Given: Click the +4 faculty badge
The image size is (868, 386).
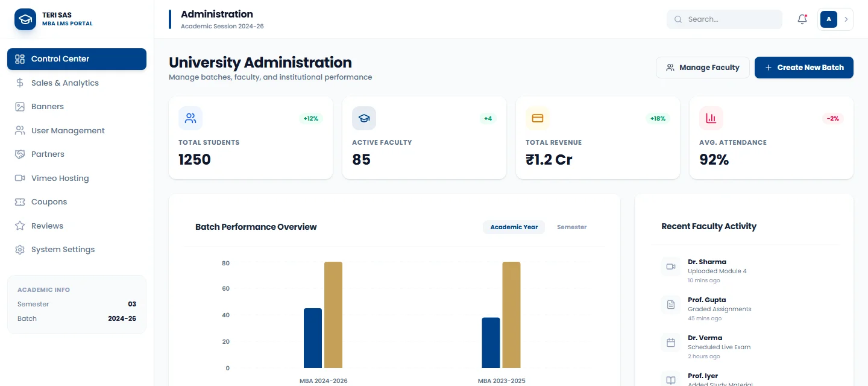Looking at the screenshot, I should [x=488, y=119].
